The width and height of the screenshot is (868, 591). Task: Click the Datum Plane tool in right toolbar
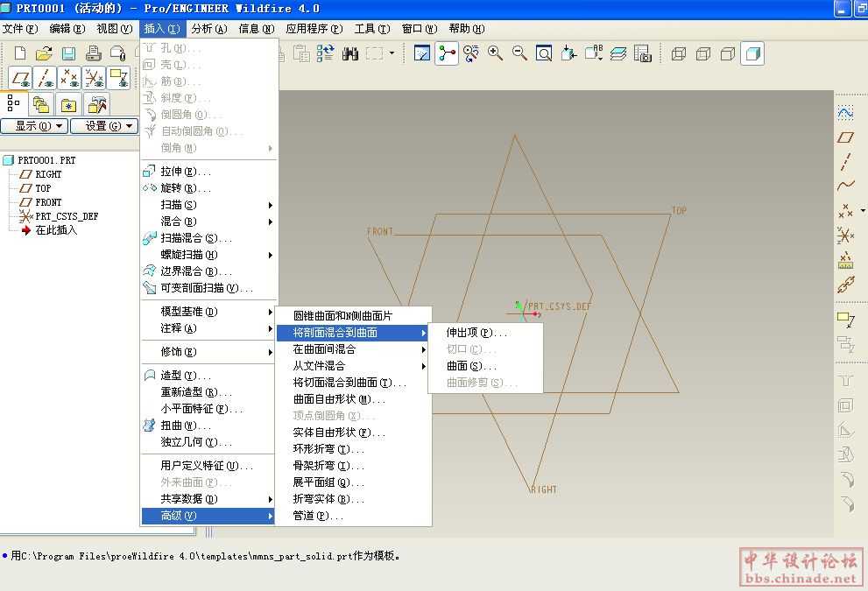coord(845,137)
